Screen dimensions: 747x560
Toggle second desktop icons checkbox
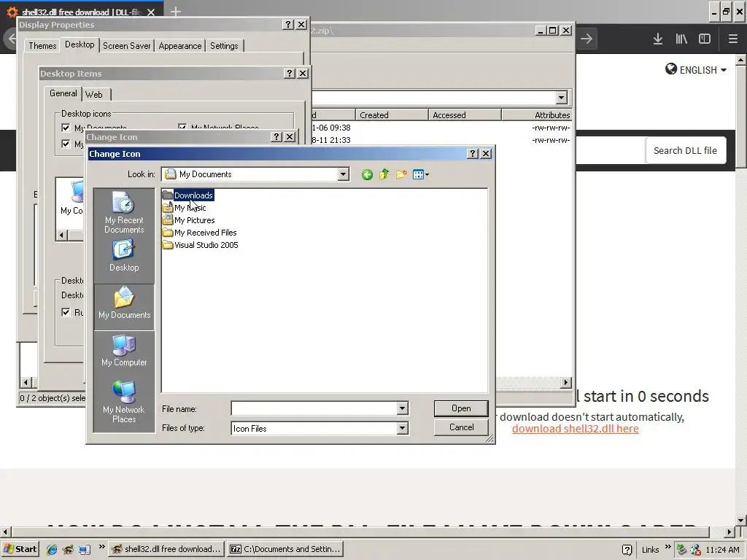66,144
